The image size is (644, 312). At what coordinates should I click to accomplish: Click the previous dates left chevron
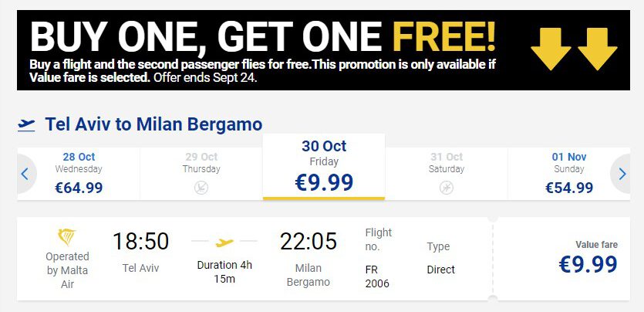click(x=25, y=174)
